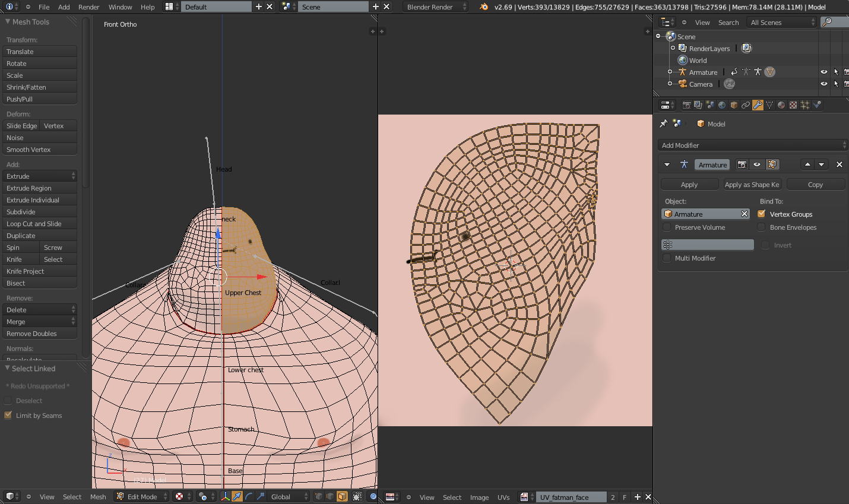Open the Mesh menu in viewport header
Viewport: 849px width, 504px height.
click(x=98, y=496)
